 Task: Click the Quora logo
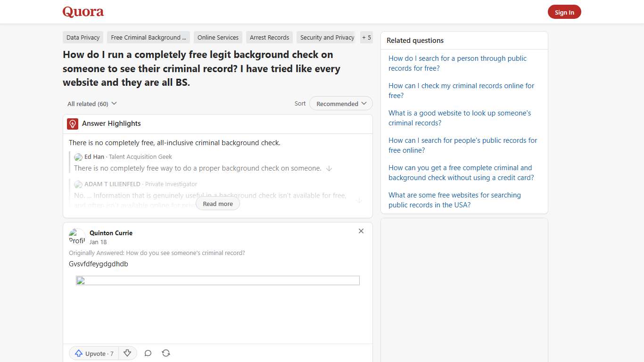click(x=83, y=12)
